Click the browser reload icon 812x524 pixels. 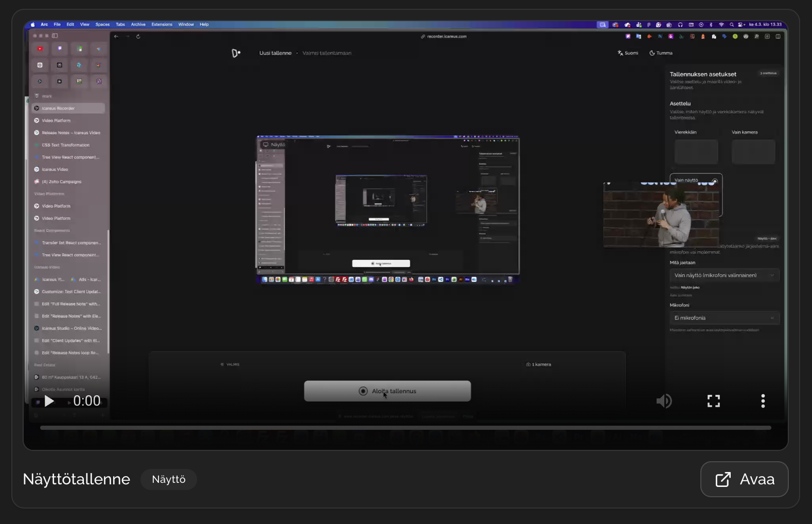(x=138, y=37)
